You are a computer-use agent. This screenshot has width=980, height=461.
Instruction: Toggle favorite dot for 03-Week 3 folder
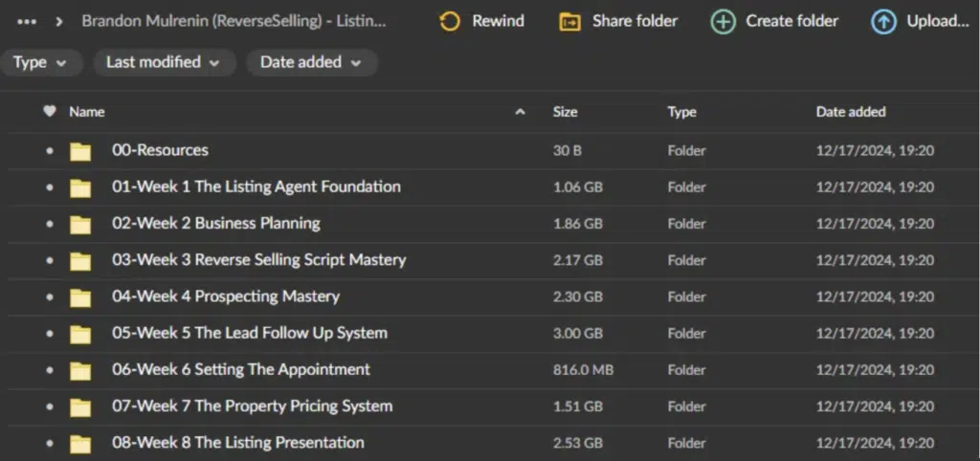[x=50, y=260]
